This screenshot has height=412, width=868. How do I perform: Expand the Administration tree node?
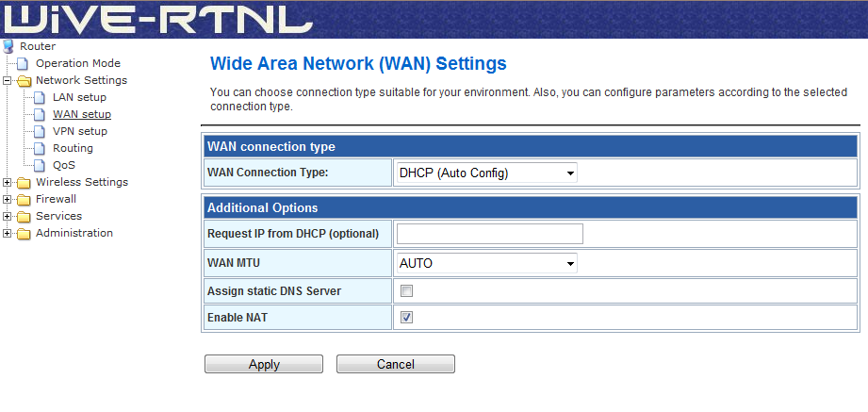tap(8, 233)
